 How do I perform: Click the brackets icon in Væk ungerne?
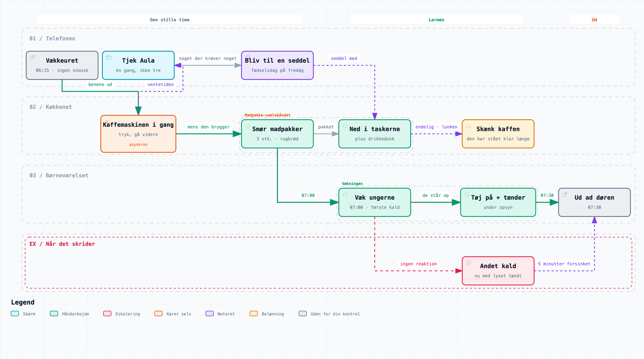345,195
